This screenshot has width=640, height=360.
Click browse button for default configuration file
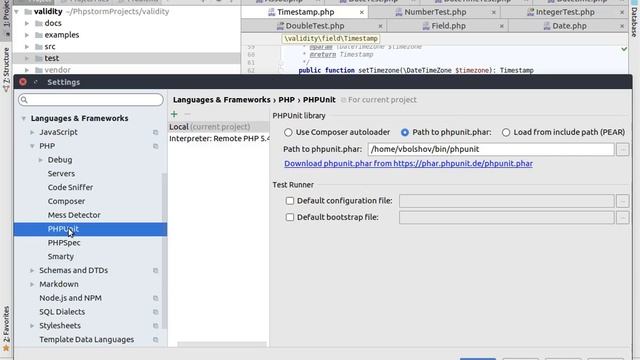point(622,201)
